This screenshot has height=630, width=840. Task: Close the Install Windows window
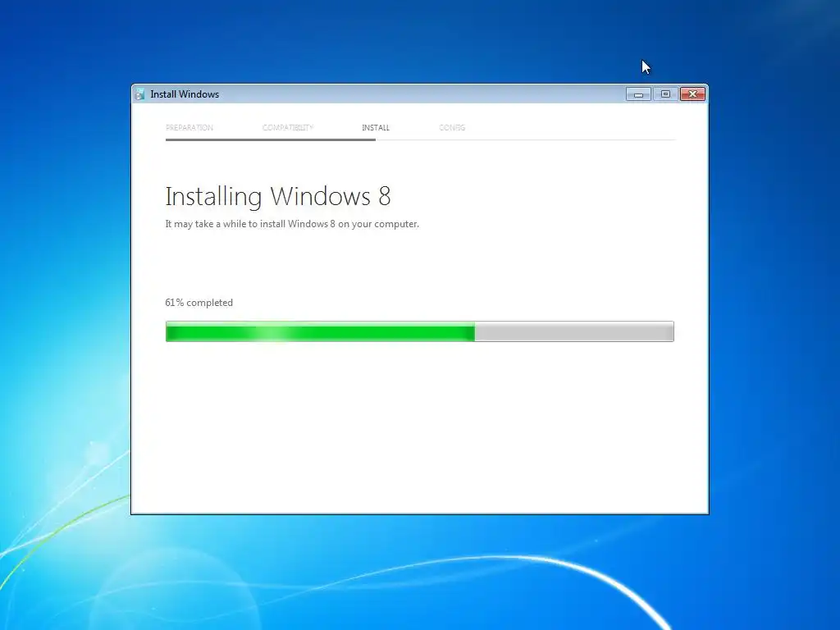click(x=692, y=94)
